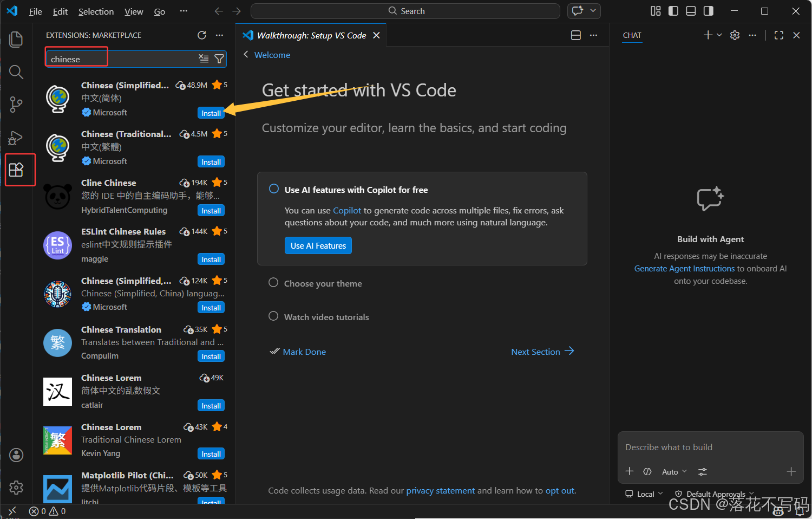Open Extensions view more actions menu
Image resolution: width=812 pixels, height=519 pixels.
219,35
